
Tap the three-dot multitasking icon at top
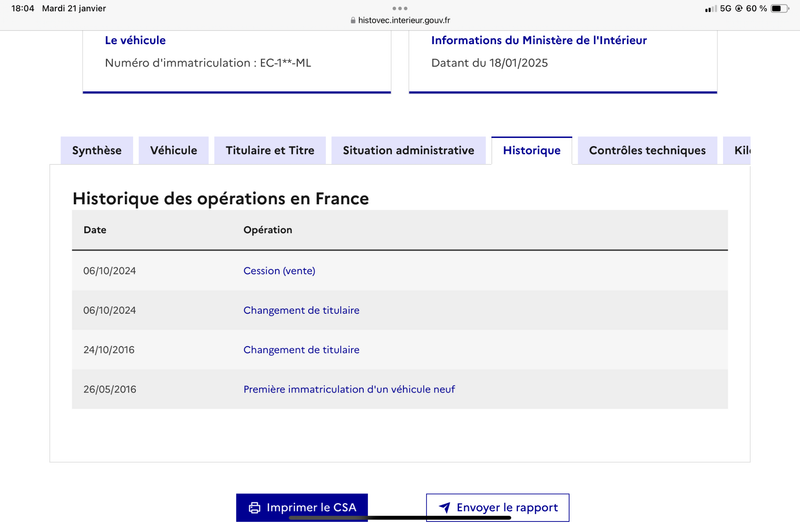[x=399, y=8]
